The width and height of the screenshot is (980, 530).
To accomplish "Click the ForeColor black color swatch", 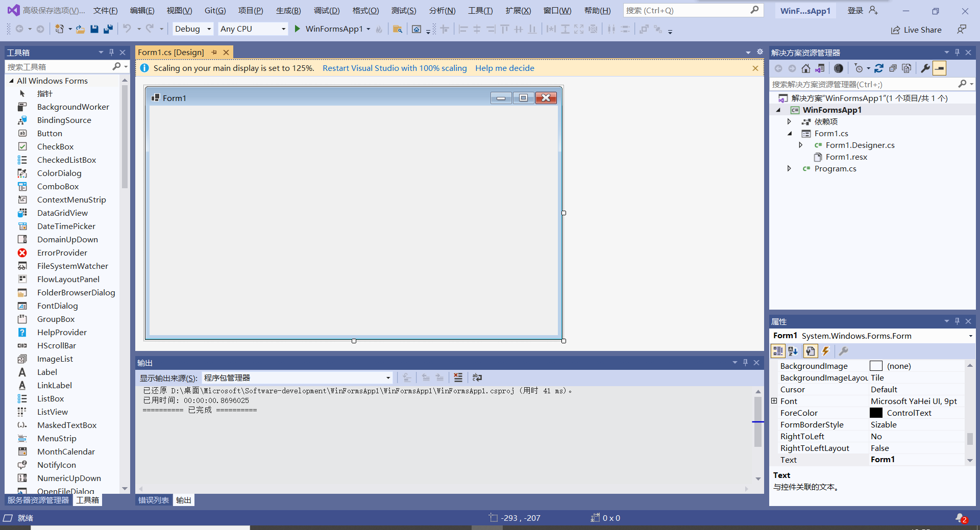I will 876,413.
